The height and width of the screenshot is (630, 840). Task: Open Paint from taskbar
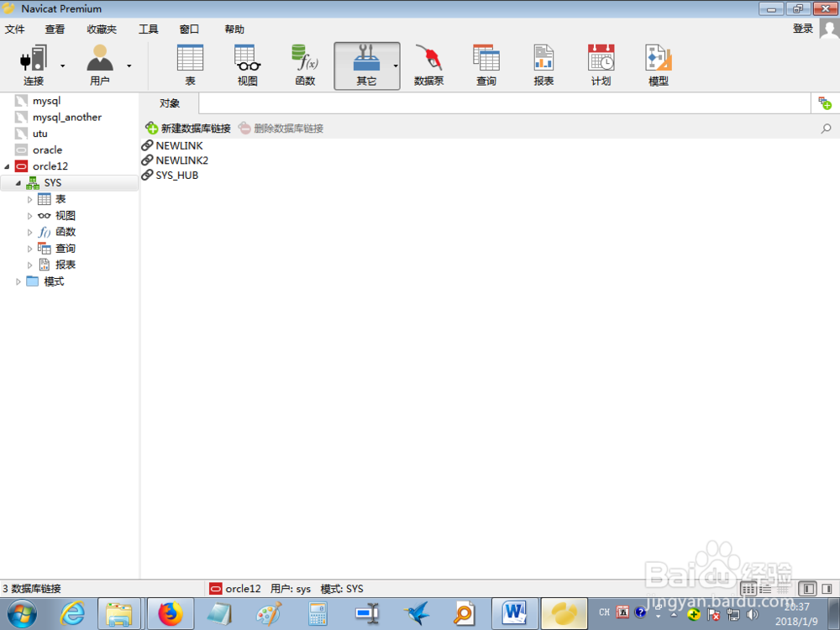pyautogui.click(x=269, y=614)
